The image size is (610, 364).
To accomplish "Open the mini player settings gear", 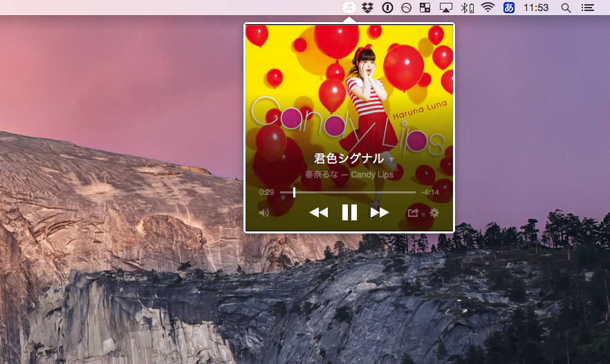I will (x=434, y=213).
